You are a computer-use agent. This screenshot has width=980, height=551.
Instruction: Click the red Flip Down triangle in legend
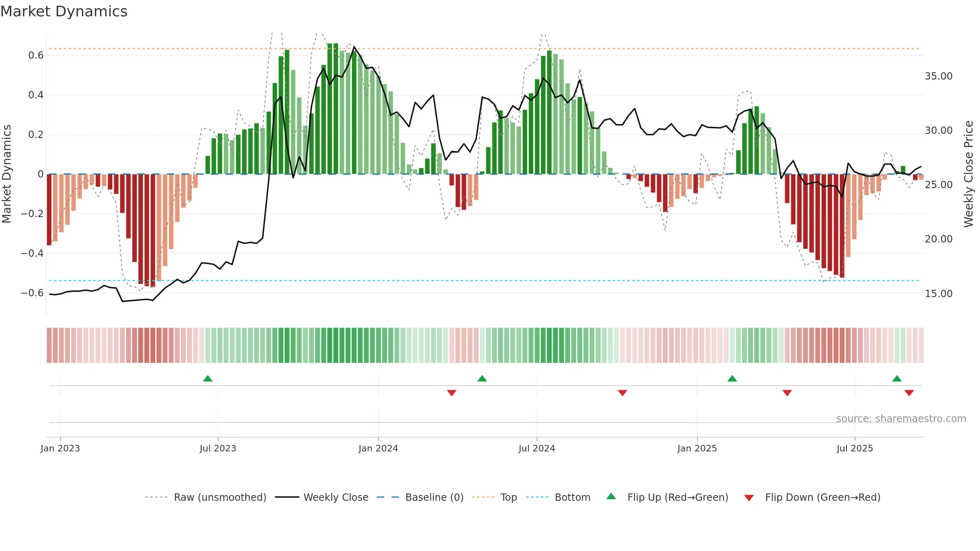pyautogui.click(x=749, y=498)
